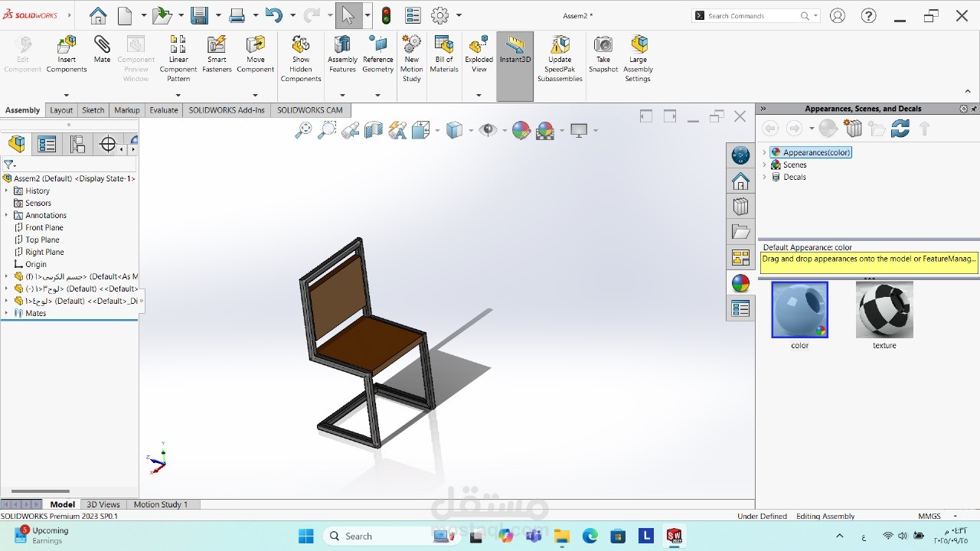Screen dimensions: 980x551
Task: Expand the Decals tree node
Action: tap(764, 177)
